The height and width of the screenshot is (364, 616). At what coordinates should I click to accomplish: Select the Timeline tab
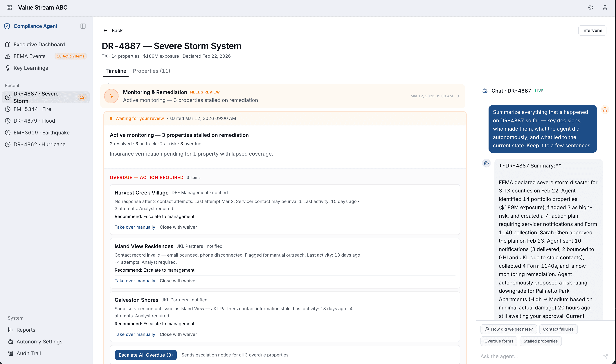tap(116, 71)
